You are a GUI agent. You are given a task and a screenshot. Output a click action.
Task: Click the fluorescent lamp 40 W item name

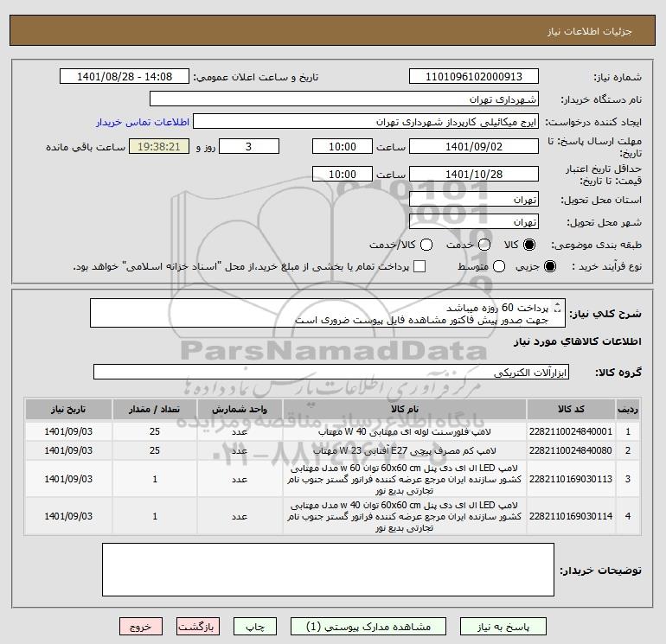[x=405, y=431]
